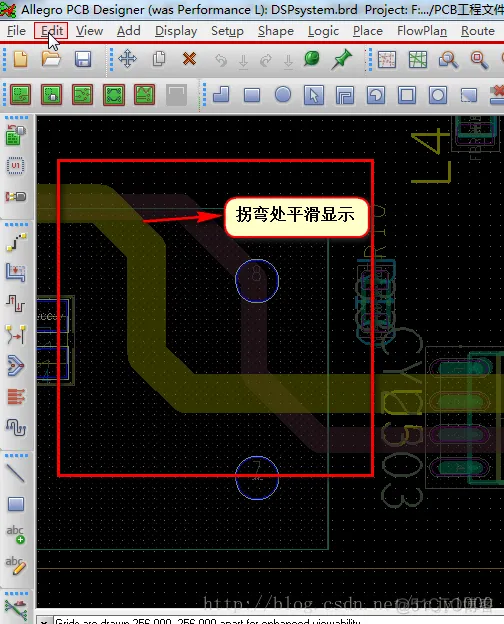Click the grey dashed-outline shape icon

[x=469, y=96]
